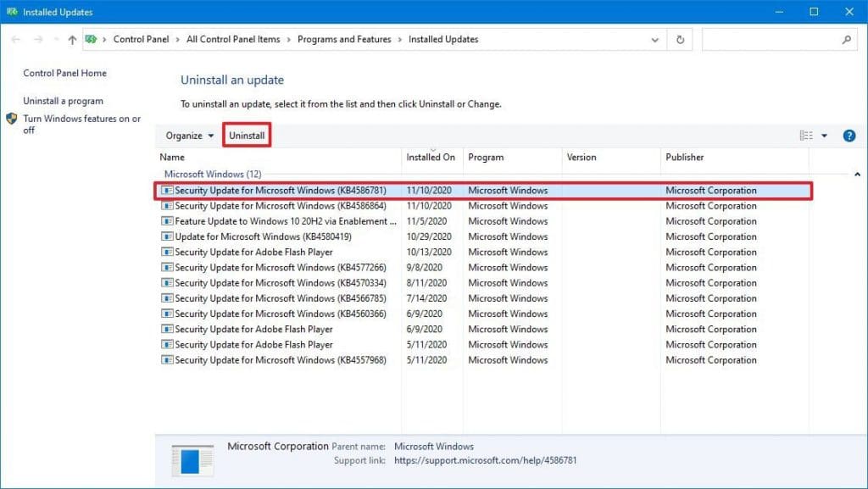Click the Uninstall button

(247, 135)
